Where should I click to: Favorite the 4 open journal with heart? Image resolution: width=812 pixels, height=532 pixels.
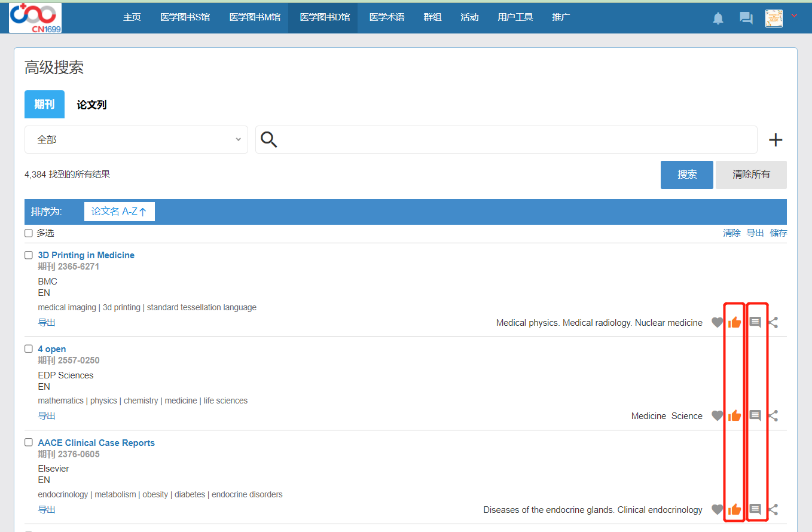(718, 416)
